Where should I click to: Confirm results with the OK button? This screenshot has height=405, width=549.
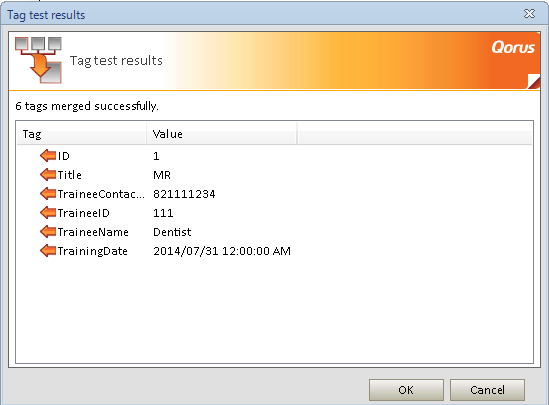point(406,390)
